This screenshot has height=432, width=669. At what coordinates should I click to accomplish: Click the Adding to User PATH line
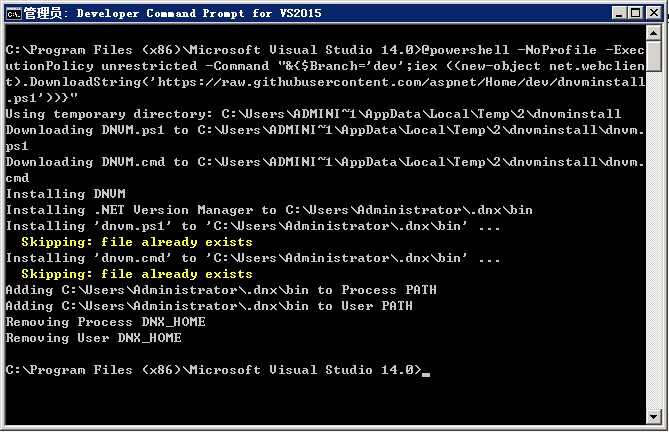(209, 306)
